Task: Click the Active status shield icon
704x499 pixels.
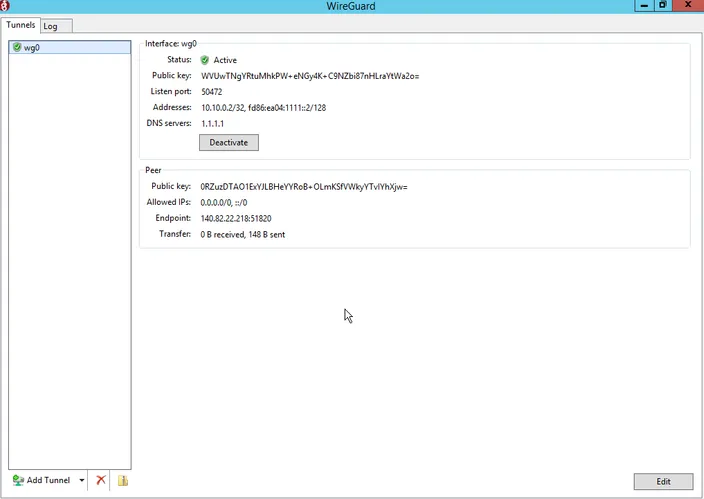Action: tap(205, 60)
